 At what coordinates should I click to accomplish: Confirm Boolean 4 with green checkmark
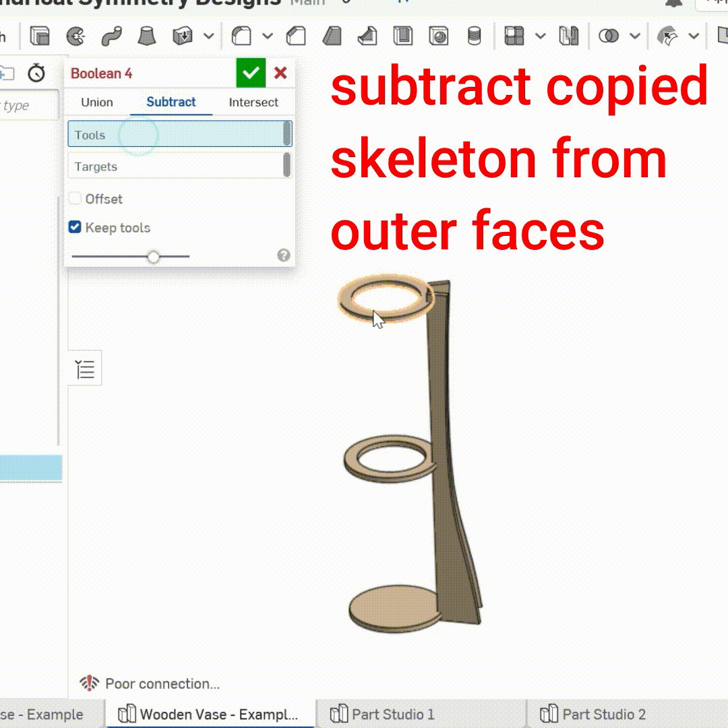pos(251,73)
